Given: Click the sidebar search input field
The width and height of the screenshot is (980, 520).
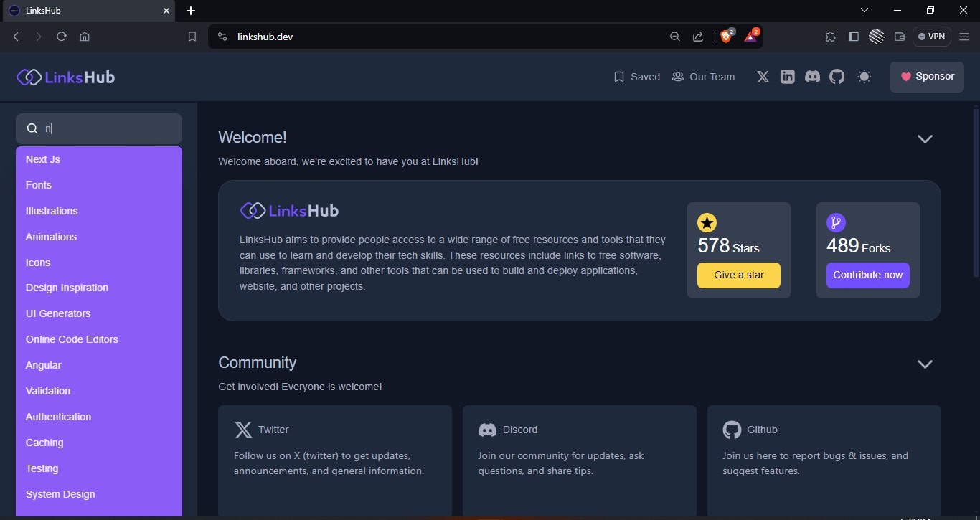Looking at the screenshot, I should click(x=99, y=128).
